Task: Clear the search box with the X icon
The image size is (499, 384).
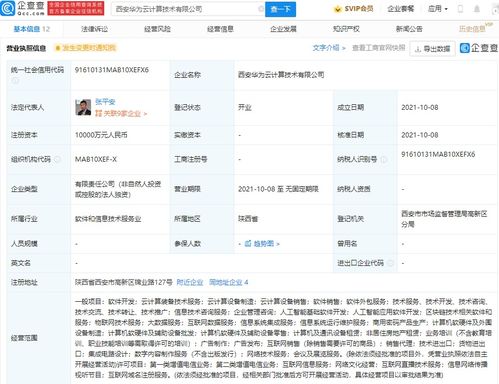Action: (261, 9)
